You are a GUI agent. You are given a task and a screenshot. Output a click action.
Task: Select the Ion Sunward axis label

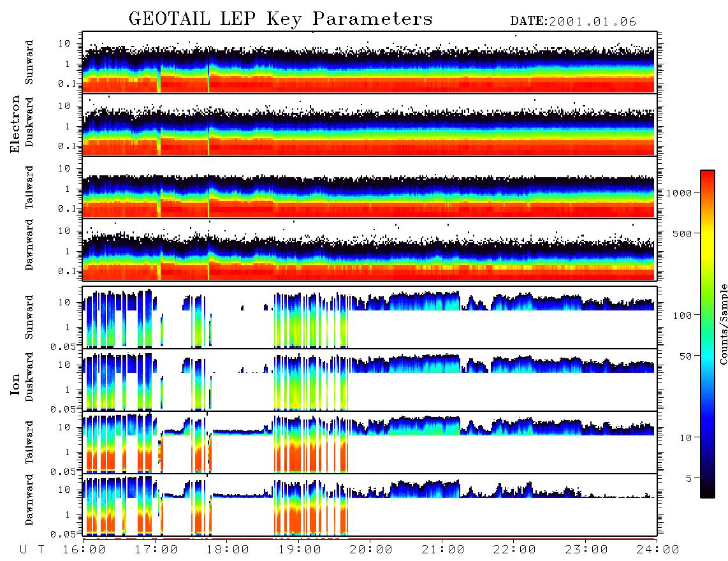click(x=29, y=317)
